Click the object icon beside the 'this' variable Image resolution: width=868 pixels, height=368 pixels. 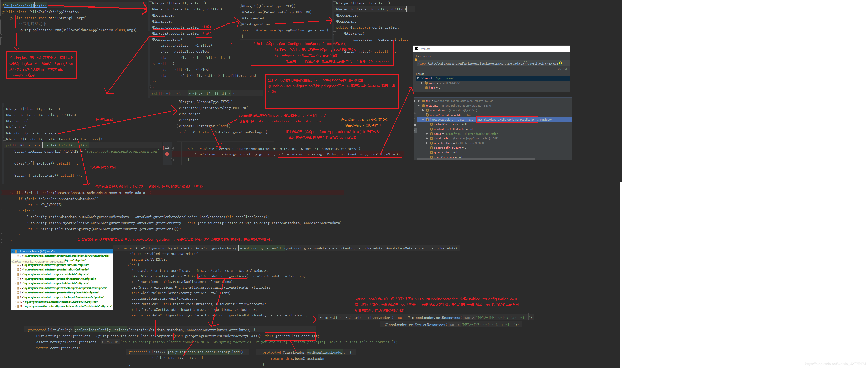click(x=424, y=101)
